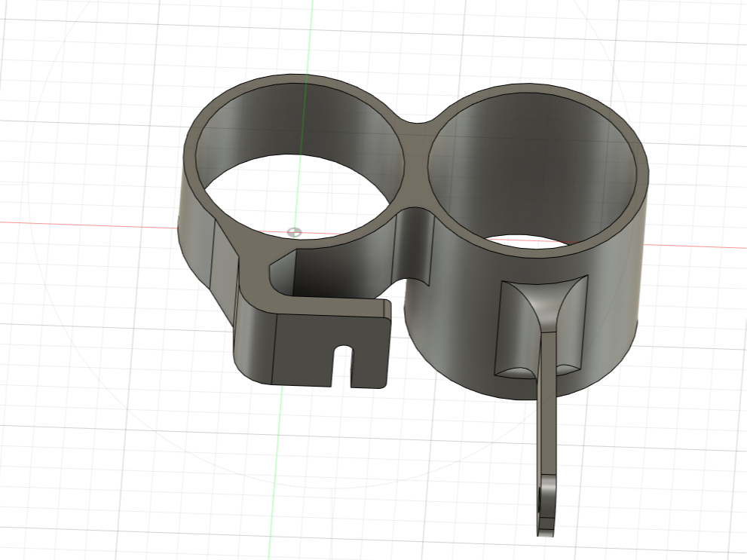Select the U-shaped slot in the bracket
This screenshot has width=747, height=560.
[342, 366]
